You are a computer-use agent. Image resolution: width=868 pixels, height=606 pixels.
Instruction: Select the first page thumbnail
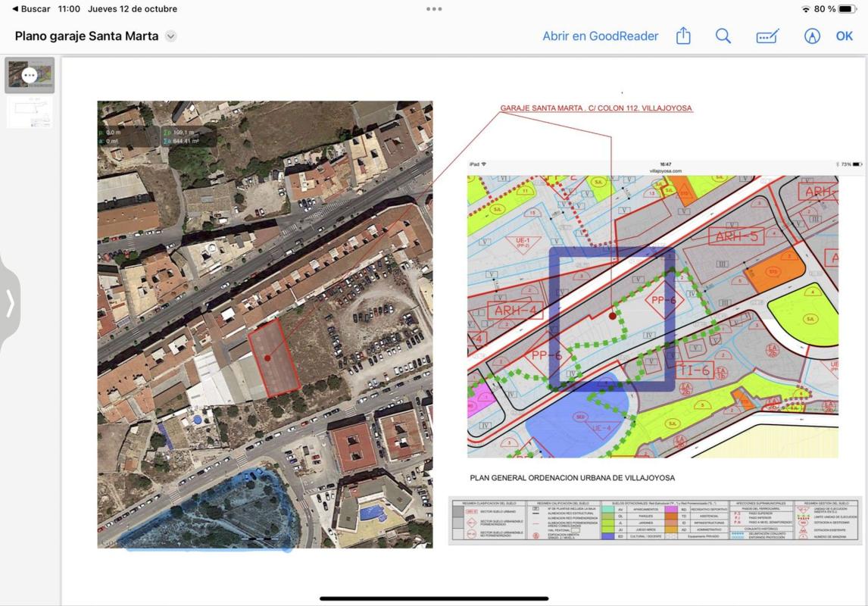(30, 75)
